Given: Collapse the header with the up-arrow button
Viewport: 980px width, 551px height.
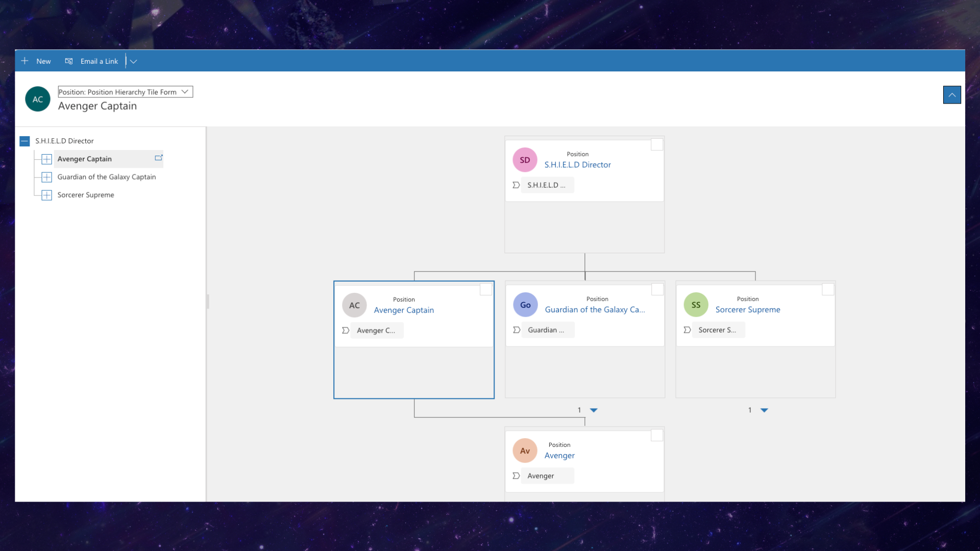Looking at the screenshot, I should (952, 95).
